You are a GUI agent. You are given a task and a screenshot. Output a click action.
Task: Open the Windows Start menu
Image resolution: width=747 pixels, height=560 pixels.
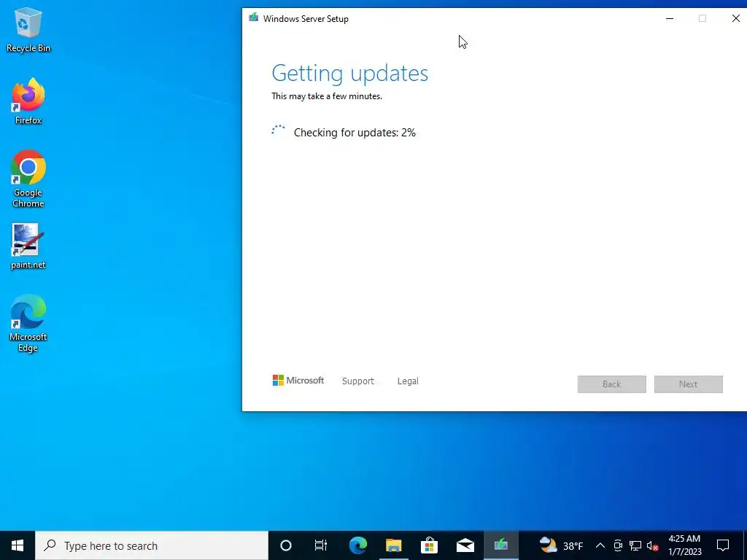coord(18,545)
